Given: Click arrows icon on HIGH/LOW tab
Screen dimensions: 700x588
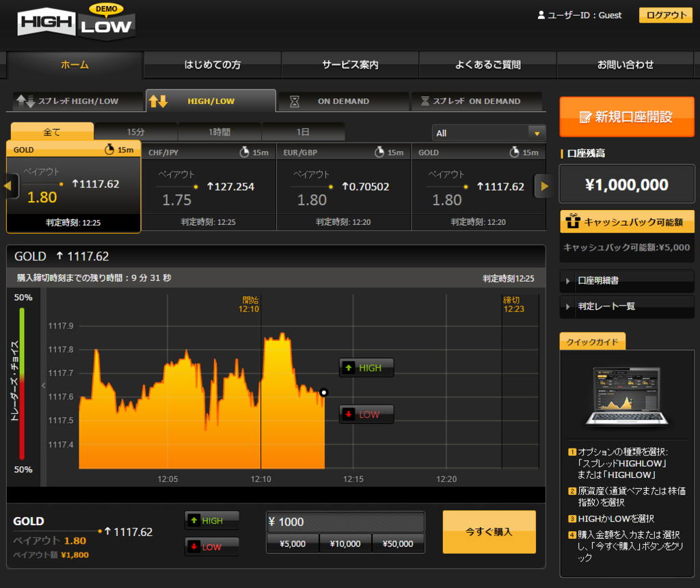Looking at the screenshot, I should pyautogui.click(x=158, y=101).
